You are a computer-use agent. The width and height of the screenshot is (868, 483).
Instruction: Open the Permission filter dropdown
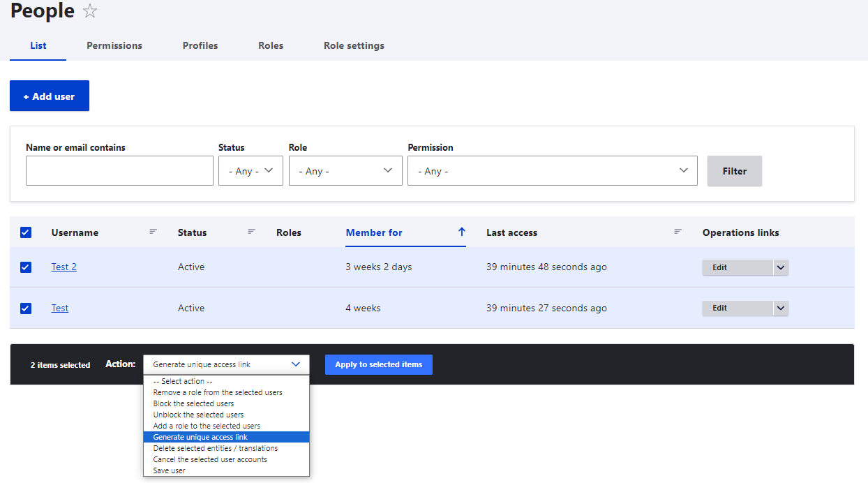pyautogui.click(x=552, y=171)
